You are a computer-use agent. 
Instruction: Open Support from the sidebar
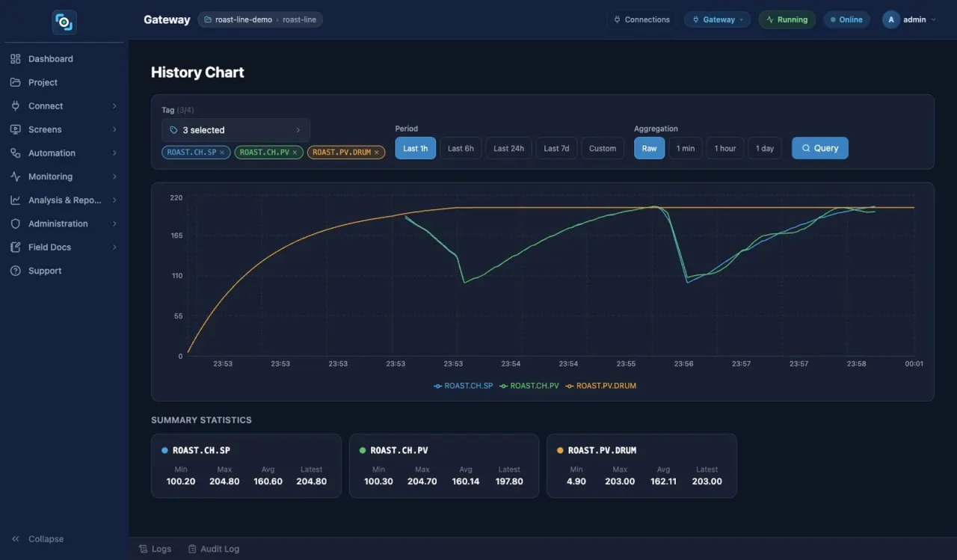click(x=64, y=271)
